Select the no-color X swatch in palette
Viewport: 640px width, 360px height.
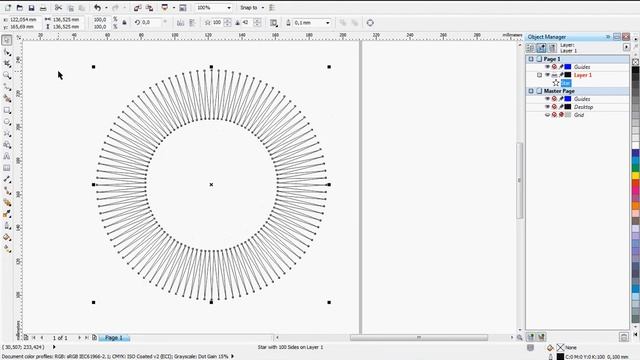pos(636,62)
